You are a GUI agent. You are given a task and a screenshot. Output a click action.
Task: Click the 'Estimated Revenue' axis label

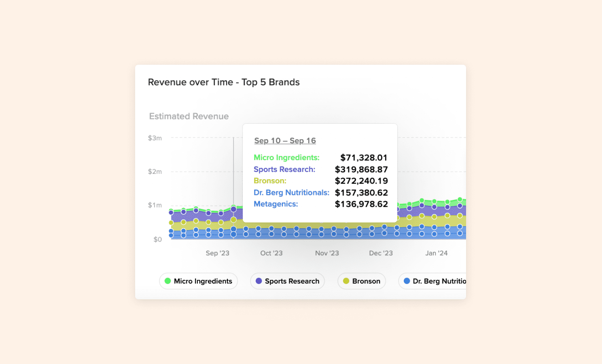coord(189,116)
